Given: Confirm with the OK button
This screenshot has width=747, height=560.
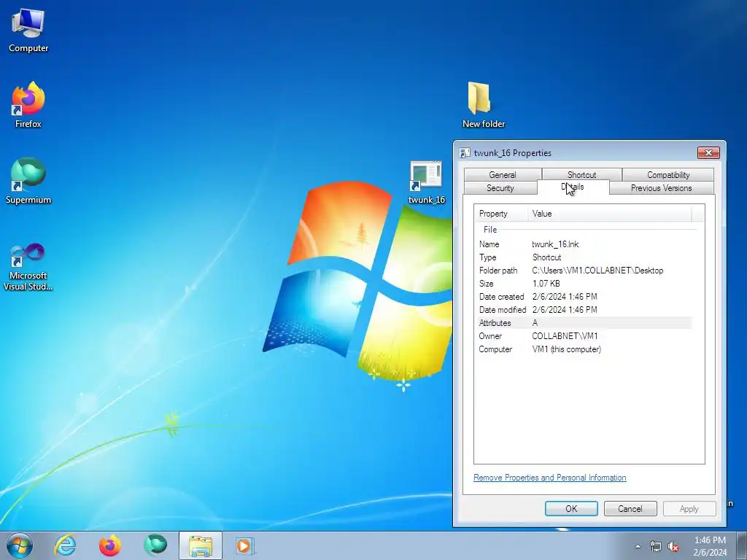Looking at the screenshot, I should pos(571,508).
